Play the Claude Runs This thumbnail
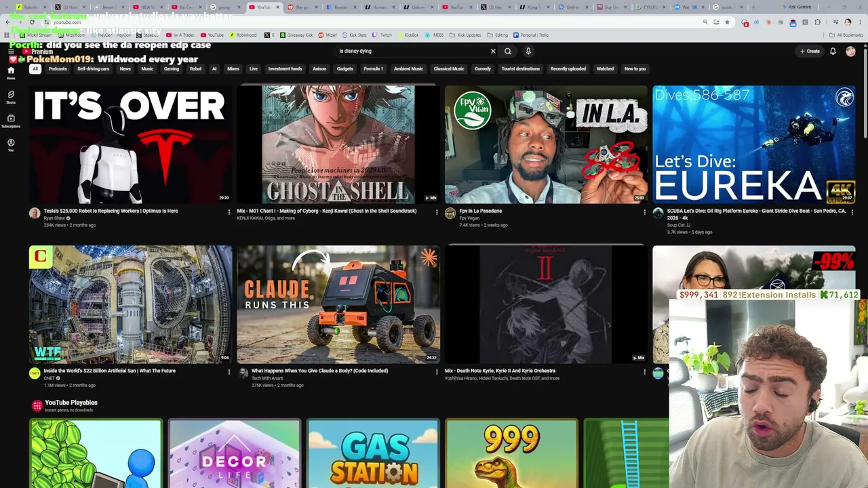 (338, 304)
